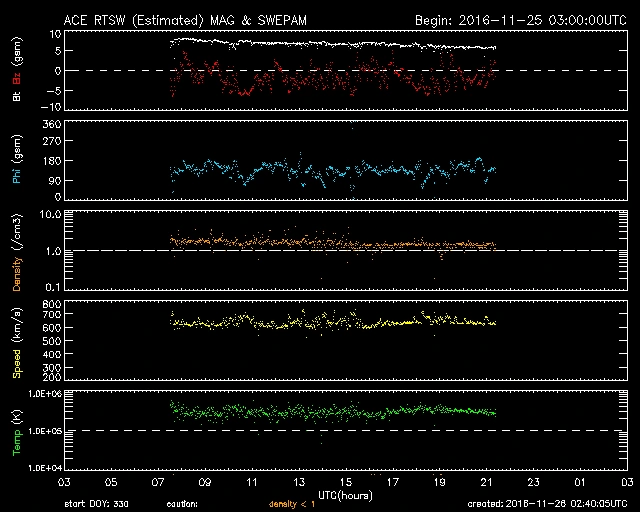
Task: Click the '180' value on Phi axis
Action: click(x=52, y=161)
